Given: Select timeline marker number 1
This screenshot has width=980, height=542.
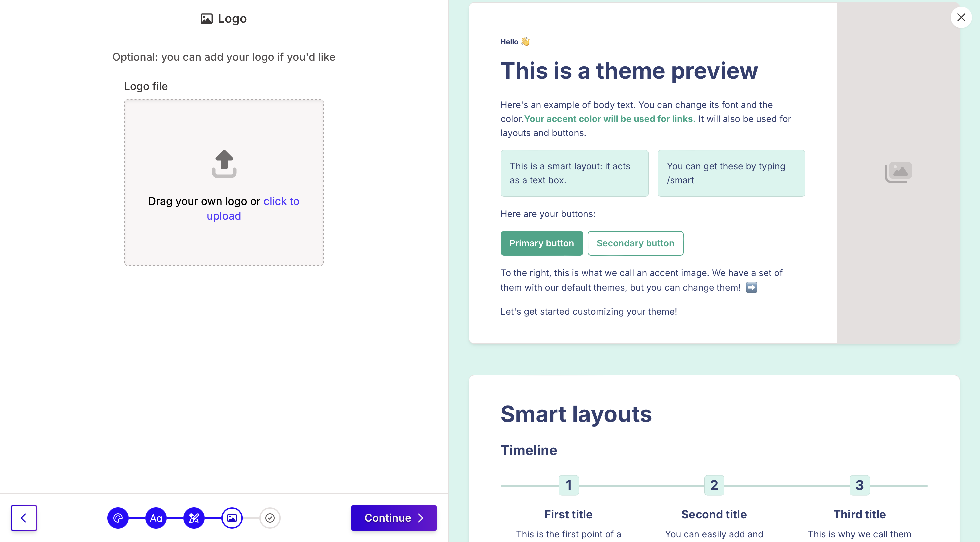Looking at the screenshot, I should click(568, 485).
